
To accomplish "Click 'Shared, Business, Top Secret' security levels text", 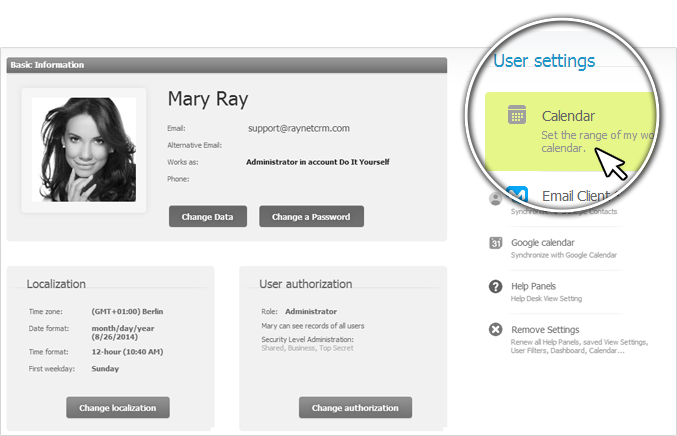I will 307,348.
